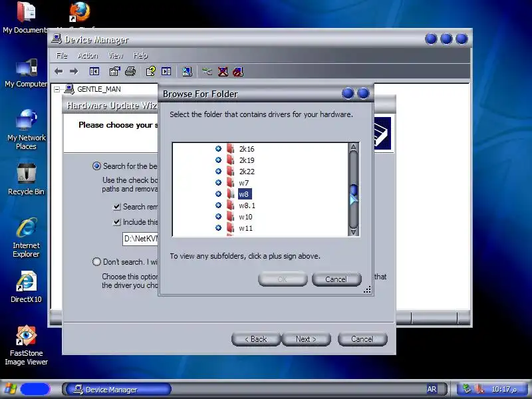Select the w10 folder name
532x399 pixels.
coord(245,217)
